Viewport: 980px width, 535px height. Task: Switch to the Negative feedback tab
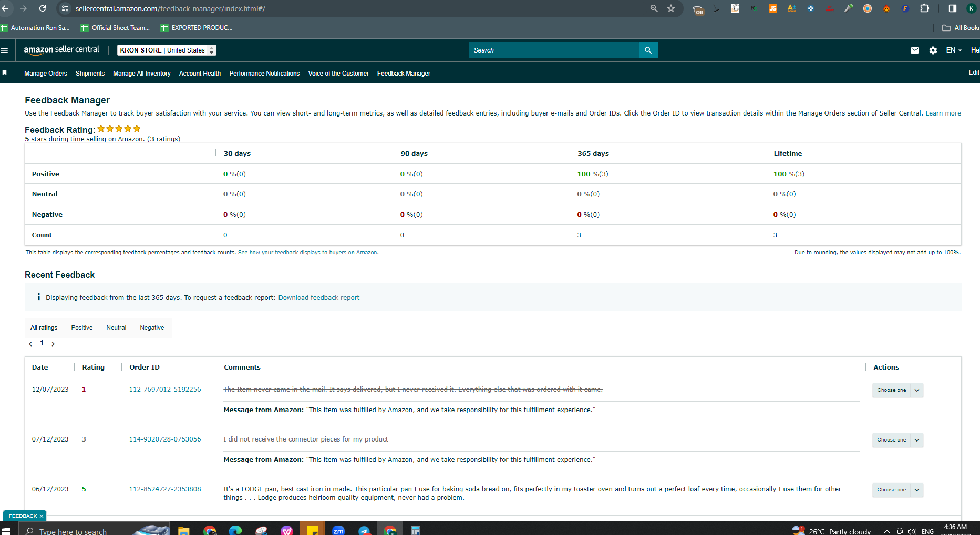(152, 328)
